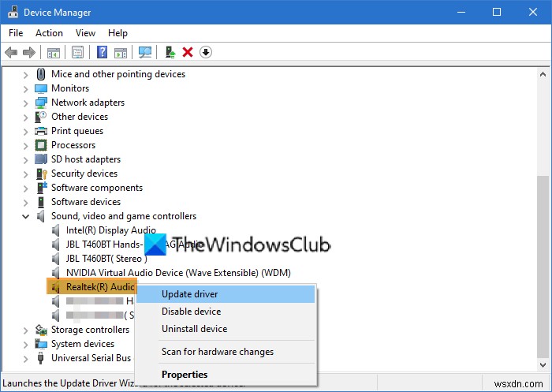Click the Forward arrow toolbar icon

pos(29,53)
